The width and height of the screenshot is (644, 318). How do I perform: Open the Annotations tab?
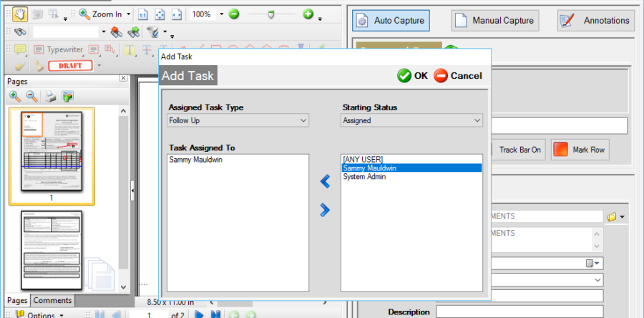[595, 21]
